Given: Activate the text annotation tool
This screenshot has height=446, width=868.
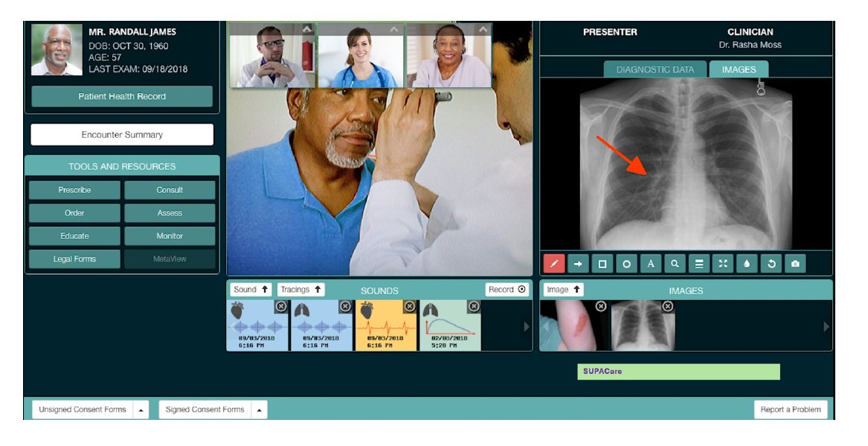Looking at the screenshot, I should point(650,264).
